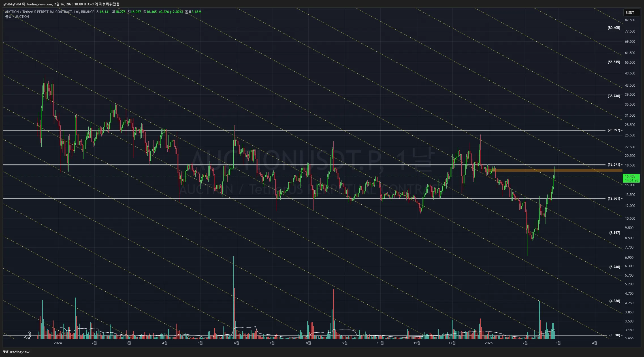Viewport: 644px width, 357px height.
Task: Click the low value 16.027 in the legend
Action: click(x=136, y=12)
